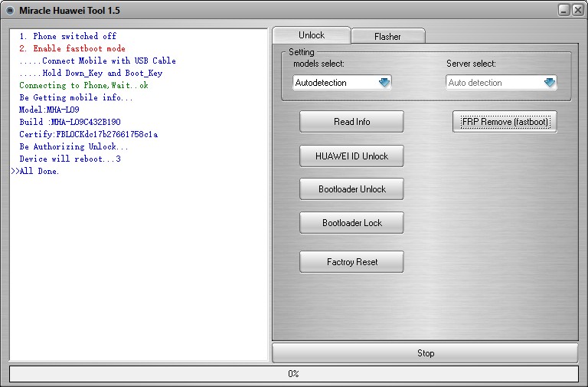Click log line '1. Phone switched off'
The image size is (588, 387).
pos(68,36)
